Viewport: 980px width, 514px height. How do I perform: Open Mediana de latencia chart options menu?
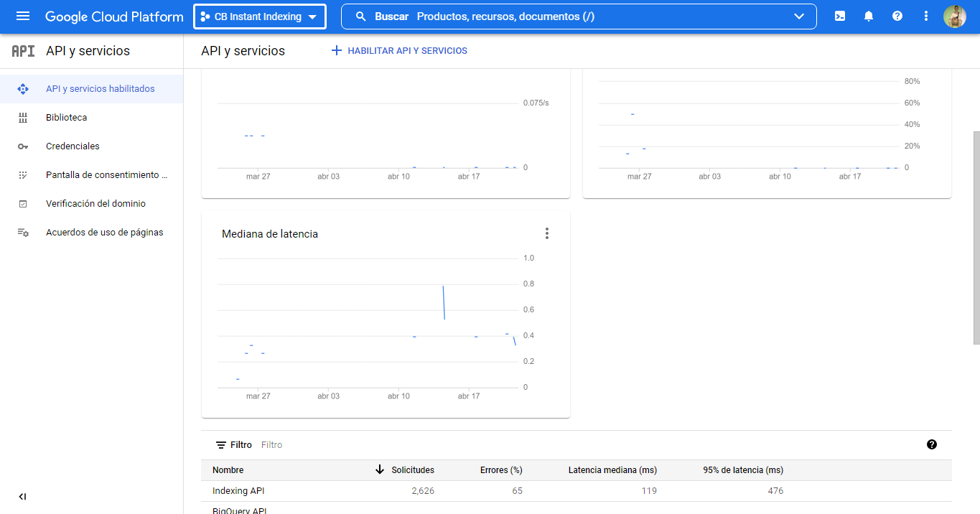click(x=547, y=233)
